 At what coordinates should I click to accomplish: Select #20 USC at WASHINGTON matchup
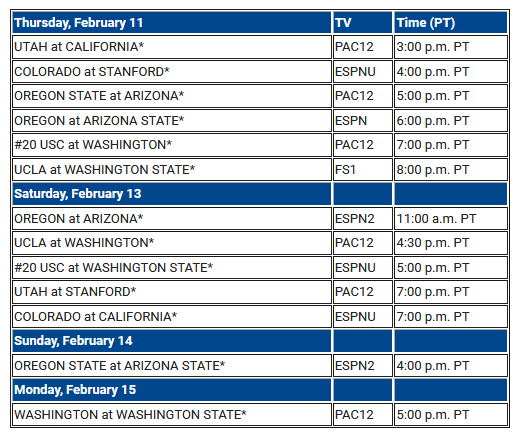172,145
